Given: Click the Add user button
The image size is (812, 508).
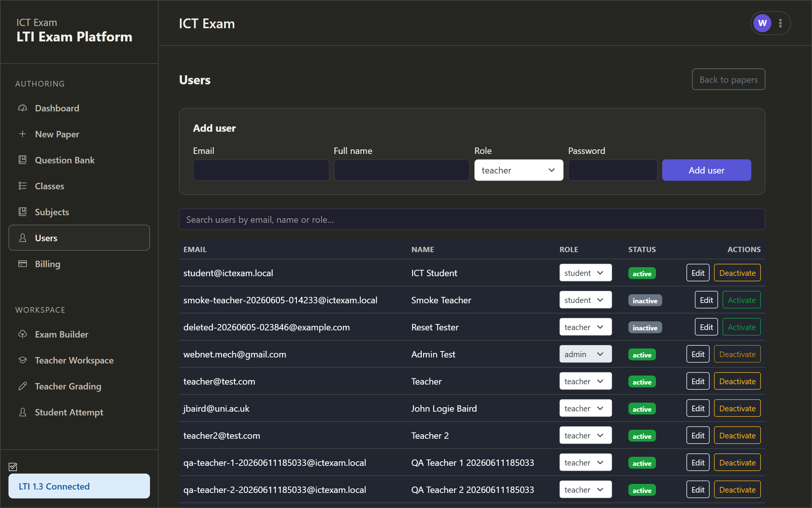Looking at the screenshot, I should click(x=706, y=170).
